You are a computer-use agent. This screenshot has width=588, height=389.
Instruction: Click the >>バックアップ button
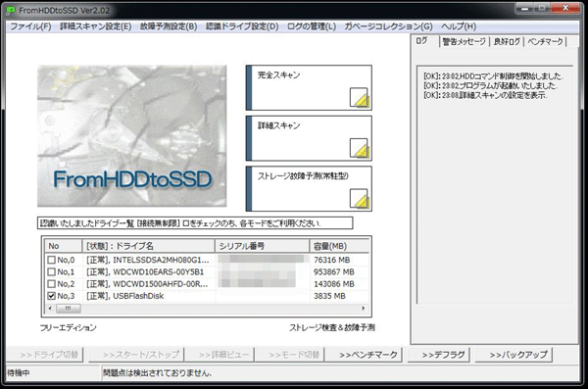click(514, 355)
